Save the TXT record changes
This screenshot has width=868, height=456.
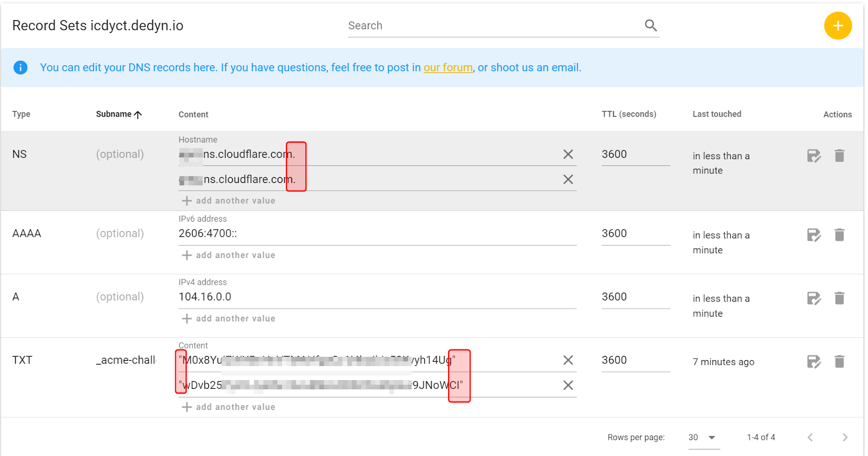click(x=814, y=362)
